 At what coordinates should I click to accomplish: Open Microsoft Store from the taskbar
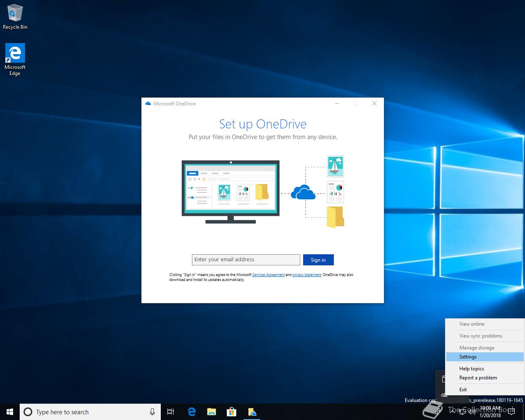232,412
